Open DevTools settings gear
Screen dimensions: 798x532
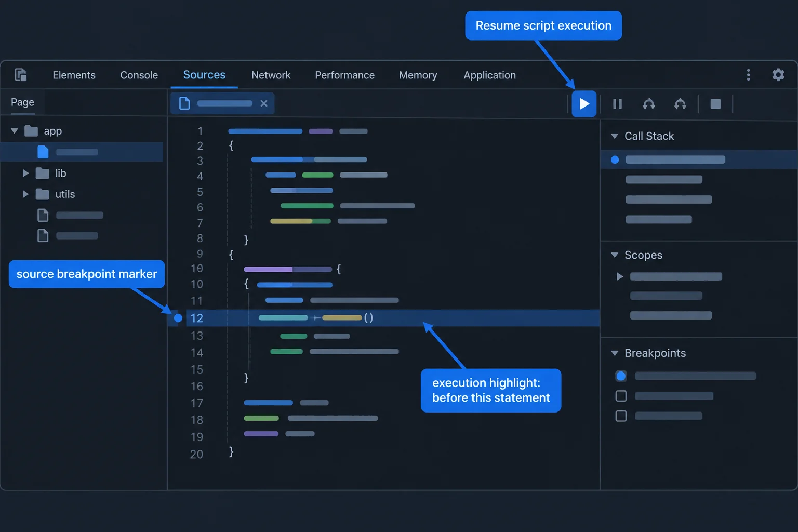[x=778, y=75]
